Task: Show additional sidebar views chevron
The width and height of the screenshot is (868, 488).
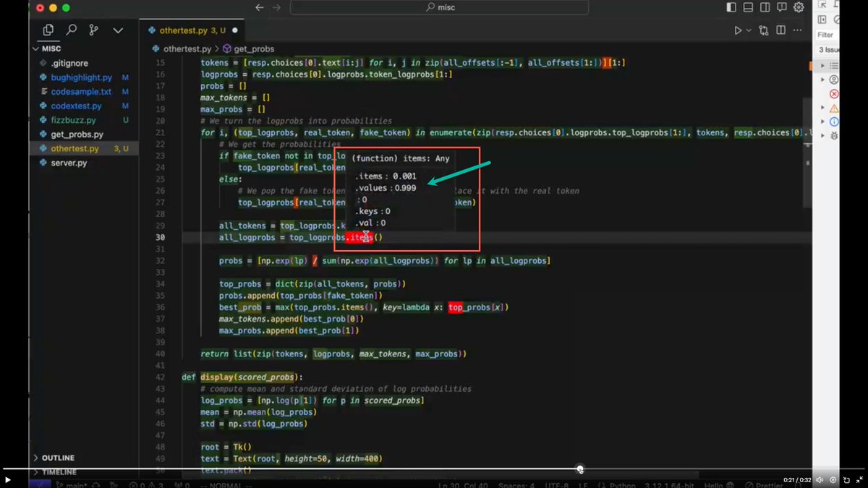Action: (x=118, y=30)
